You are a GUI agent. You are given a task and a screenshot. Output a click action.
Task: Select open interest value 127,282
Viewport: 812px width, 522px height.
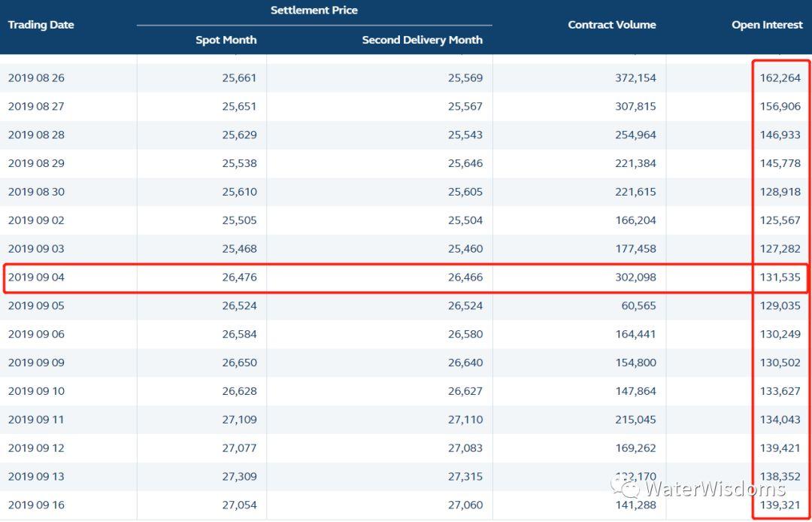coord(780,249)
